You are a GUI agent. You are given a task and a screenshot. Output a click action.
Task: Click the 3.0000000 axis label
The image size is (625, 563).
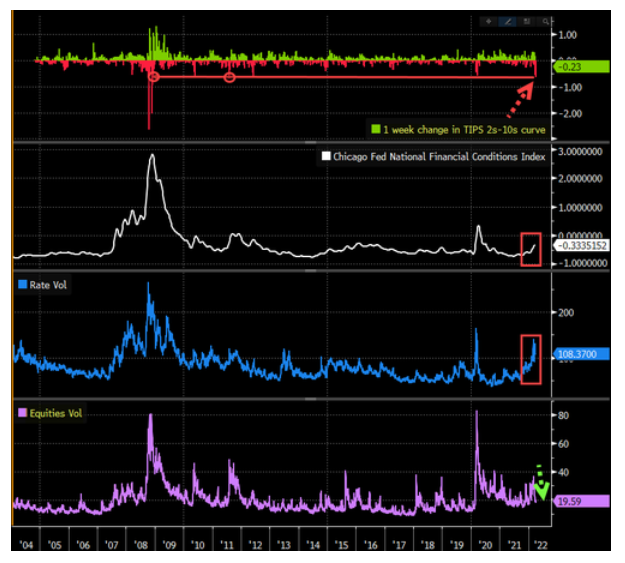(x=580, y=152)
